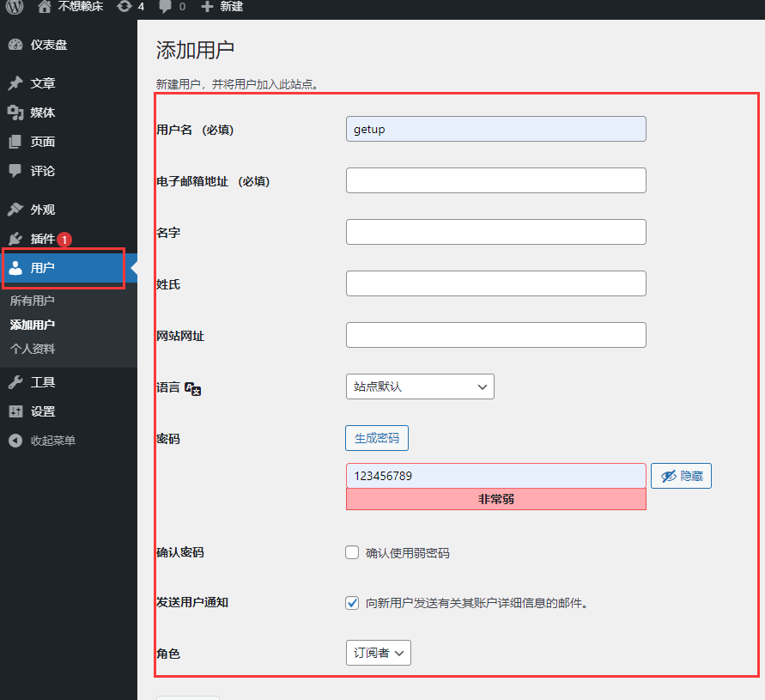
Task: Open the 个人资料 submenu item
Action: pyautogui.click(x=32, y=349)
